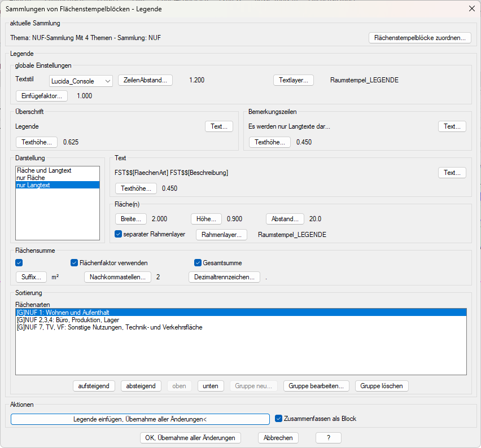Select 'Fläche und Langtext' in Darstellung list
The image size is (481, 448).
[x=44, y=170]
